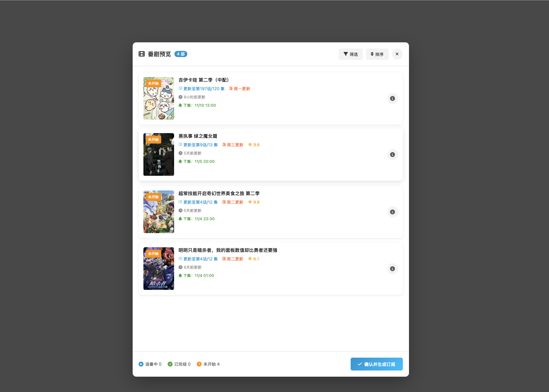Click title 吉伊卡哇 第二季（中配）
The width and height of the screenshot is (549, 392).
tap(204, 80)
